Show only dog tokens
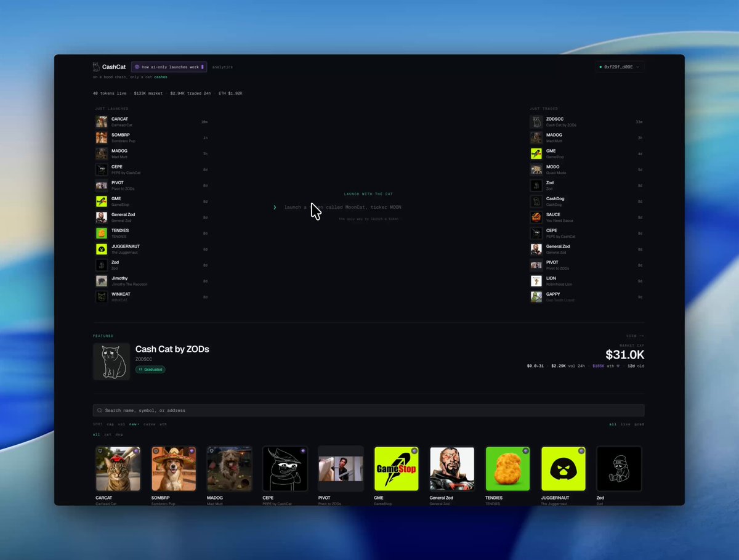Image resolution: width=739 pixels, height=560 pixels. [x=119, y=434]
